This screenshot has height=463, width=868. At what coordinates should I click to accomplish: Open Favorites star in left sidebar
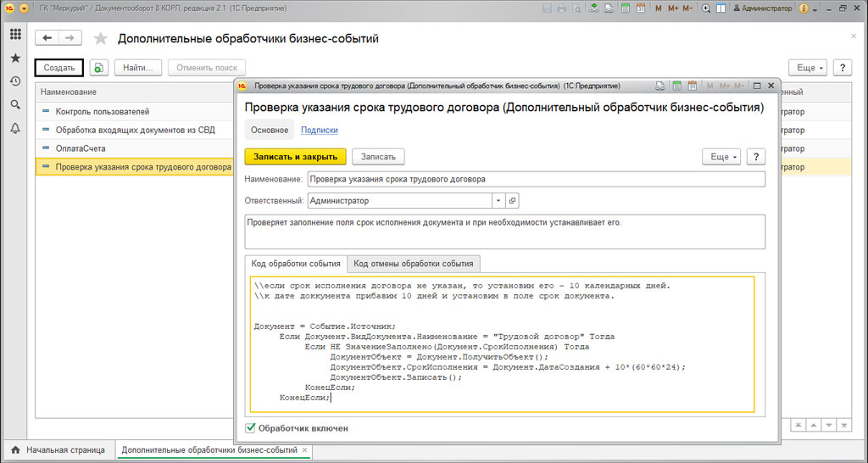pyautogui.click(x=15, y=59)
